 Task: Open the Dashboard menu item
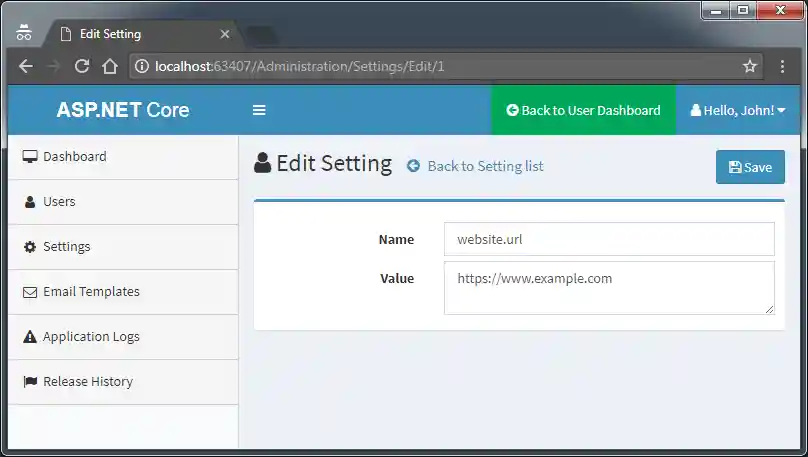(123, 157)
